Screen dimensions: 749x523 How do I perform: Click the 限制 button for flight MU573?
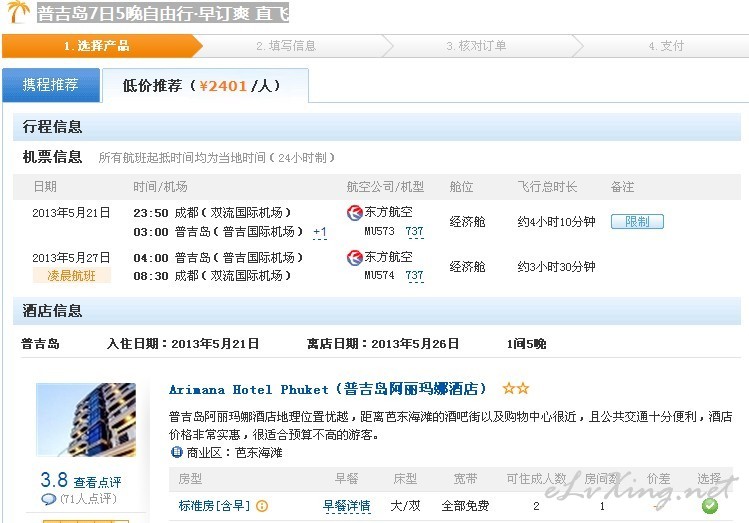coord(637,222)
